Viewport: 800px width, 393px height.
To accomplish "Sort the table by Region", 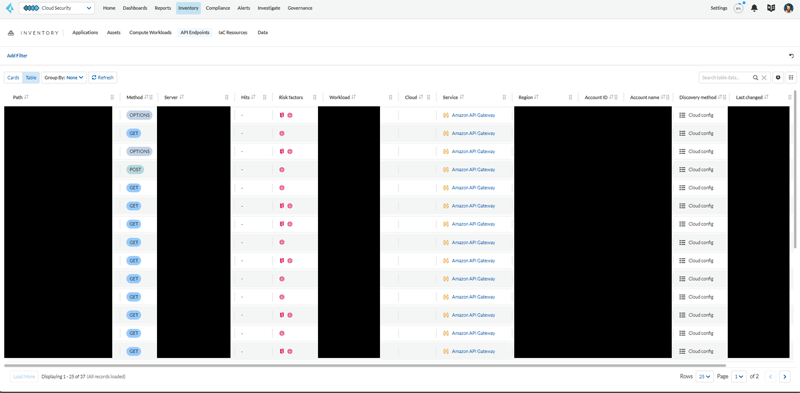I will coord(537,97).
